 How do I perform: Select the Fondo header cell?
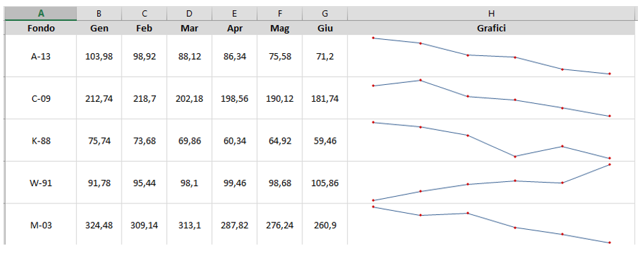41,28
